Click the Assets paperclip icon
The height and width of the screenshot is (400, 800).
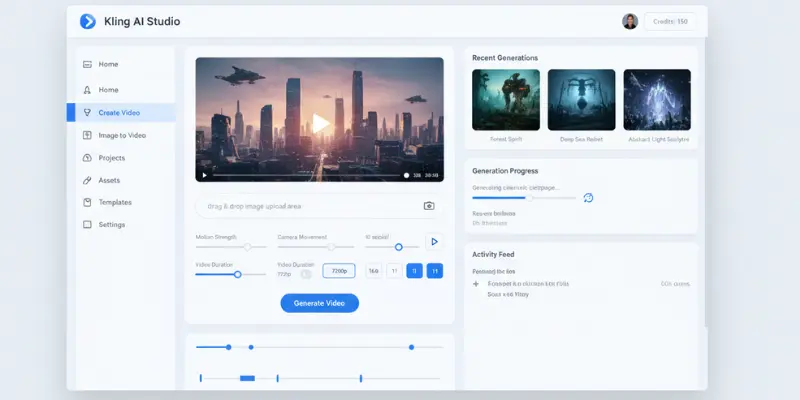click(x=87, y=180)
